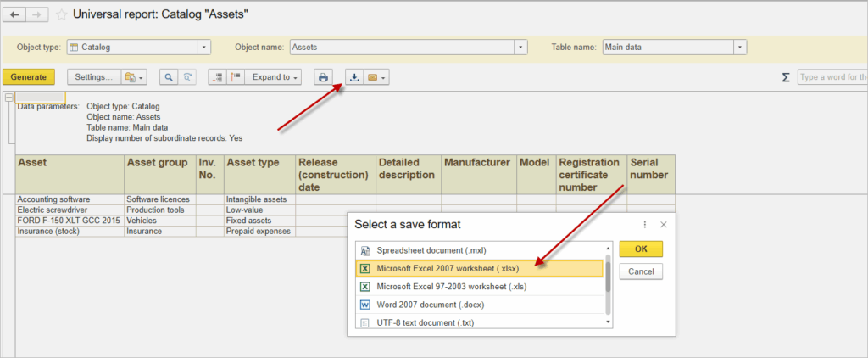The image size is (868, 358).
Task: Click the sum sigma icon
Action: pos(786,77)
